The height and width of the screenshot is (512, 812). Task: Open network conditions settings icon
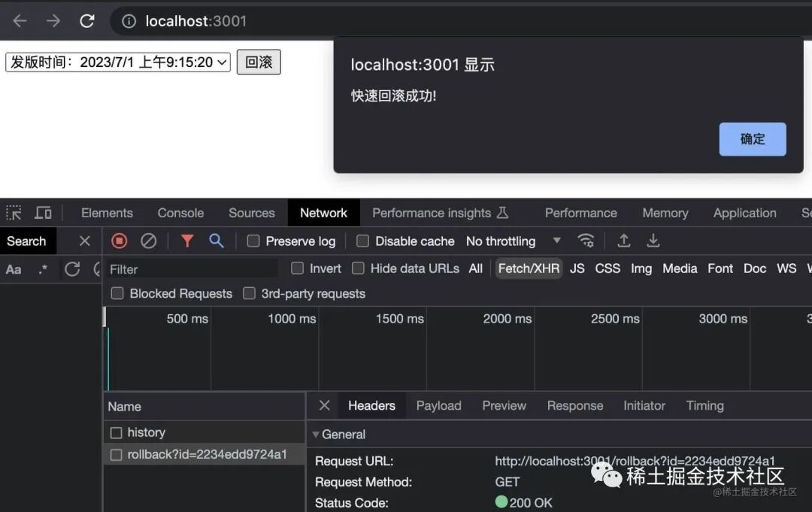coord(586,241)
